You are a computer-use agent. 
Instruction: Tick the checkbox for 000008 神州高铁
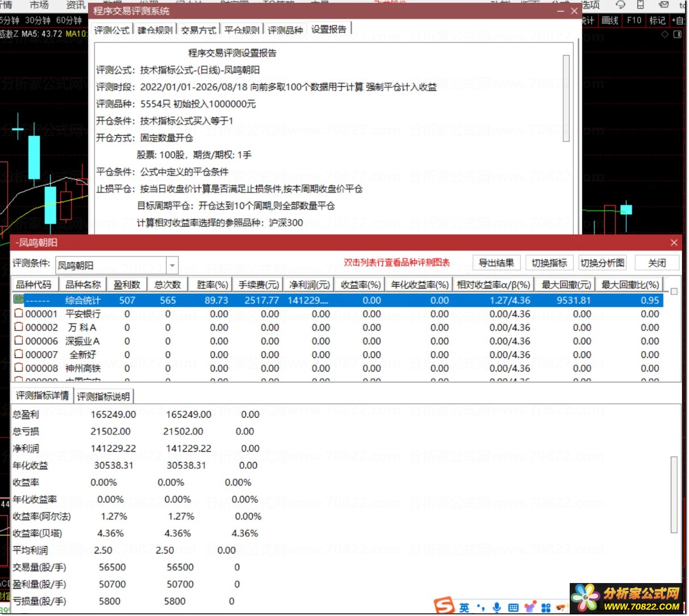point(18,368)
